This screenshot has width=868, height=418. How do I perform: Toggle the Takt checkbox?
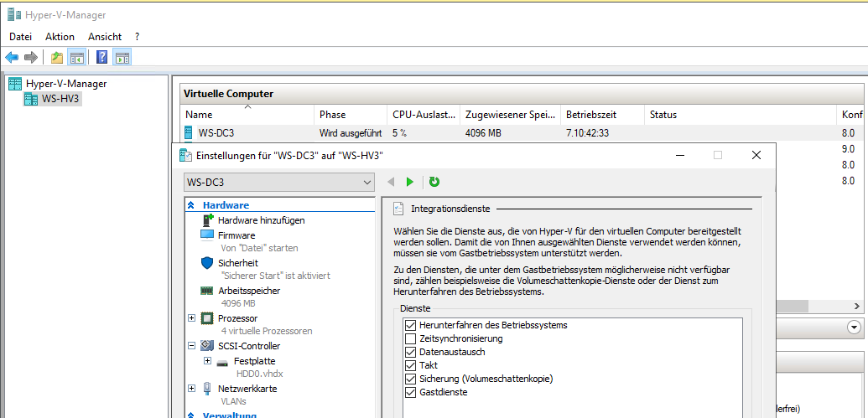[410, 365]
